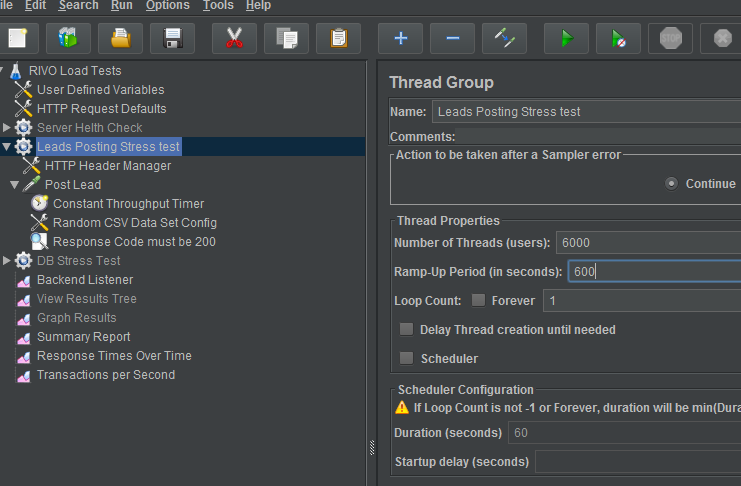741x486 pixels.
Task: Click the Open file folder icon
Action: tap(121, 38)
